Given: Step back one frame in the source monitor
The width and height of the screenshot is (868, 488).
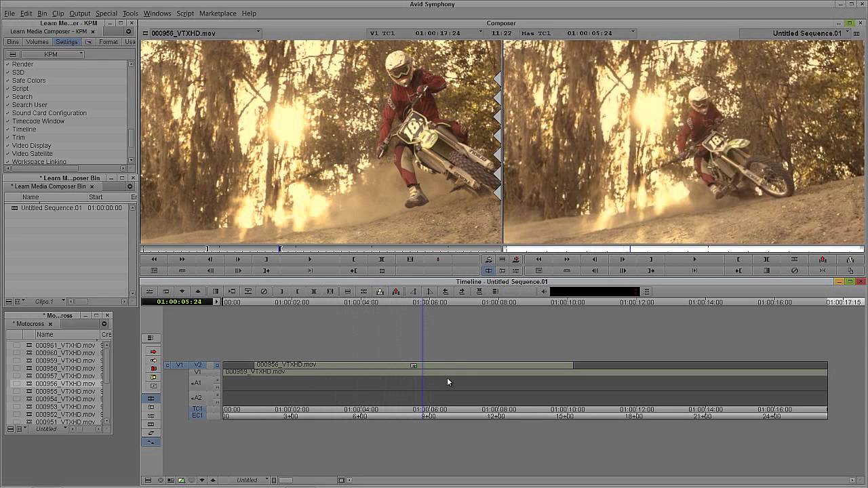Looking at the screenshot, I should (210, 259).
